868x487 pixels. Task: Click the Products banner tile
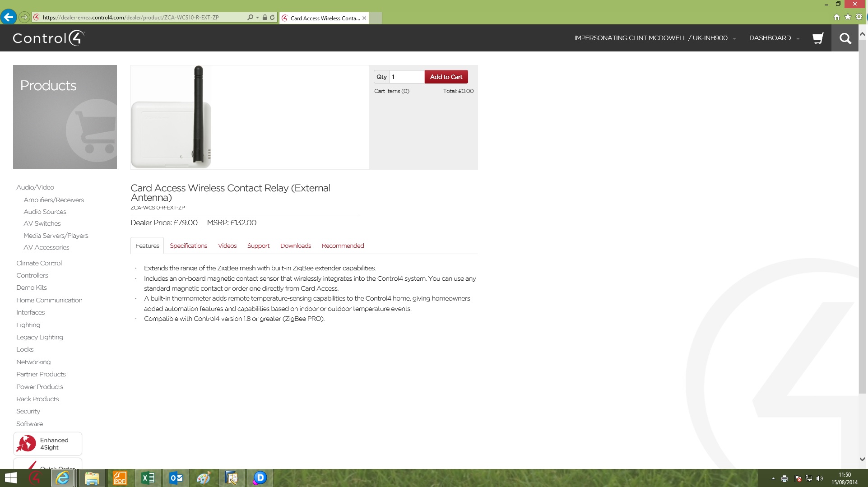point(65,117)
